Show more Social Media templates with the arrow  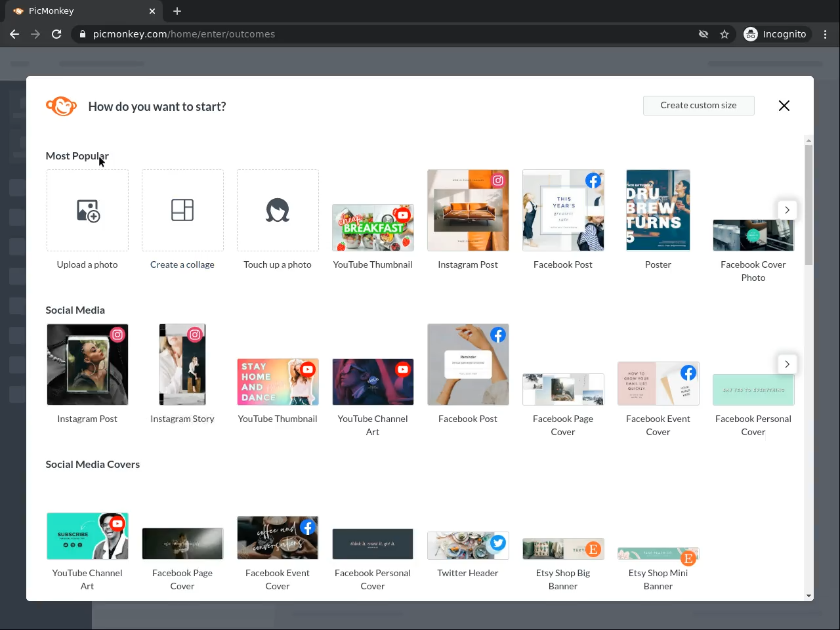[x=787, y=364]
